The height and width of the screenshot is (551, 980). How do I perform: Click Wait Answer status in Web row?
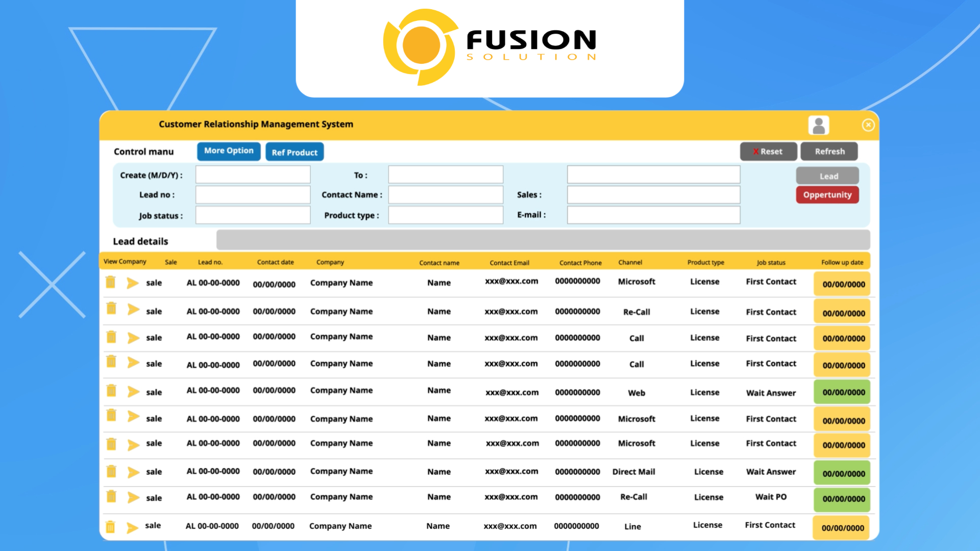(x=771, y=393)
